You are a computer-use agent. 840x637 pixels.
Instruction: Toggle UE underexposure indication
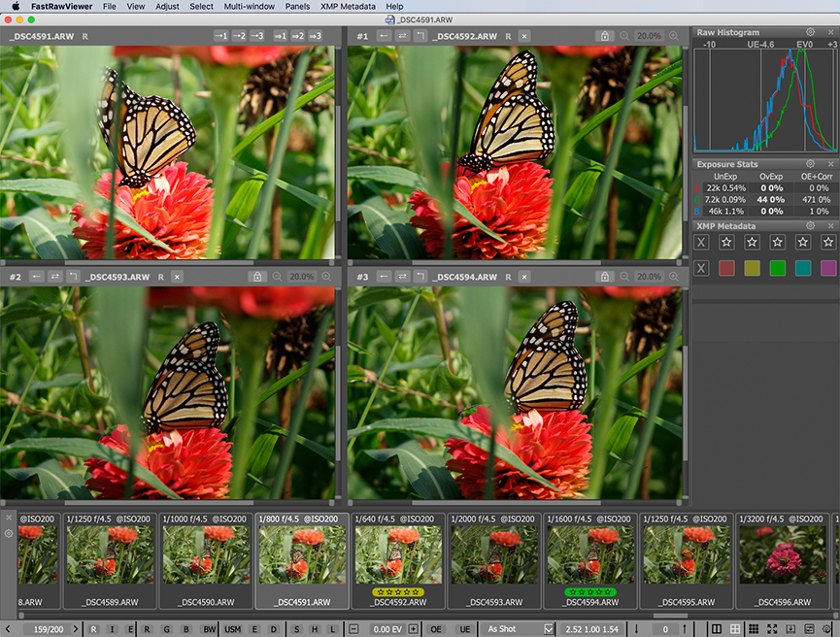(464, 629)
